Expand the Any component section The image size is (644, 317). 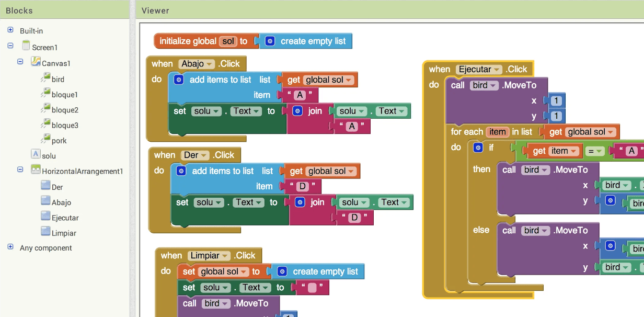coord(10,247)
